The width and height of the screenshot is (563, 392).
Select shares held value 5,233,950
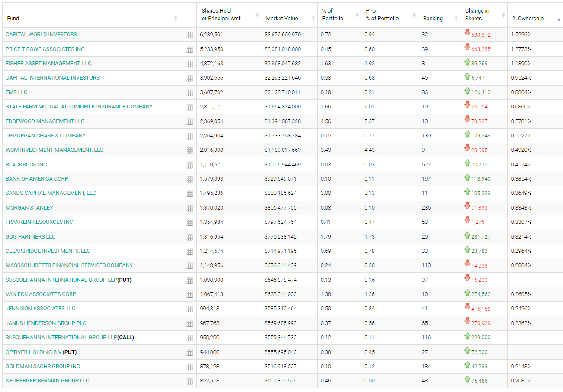click(x=212, y=49)
